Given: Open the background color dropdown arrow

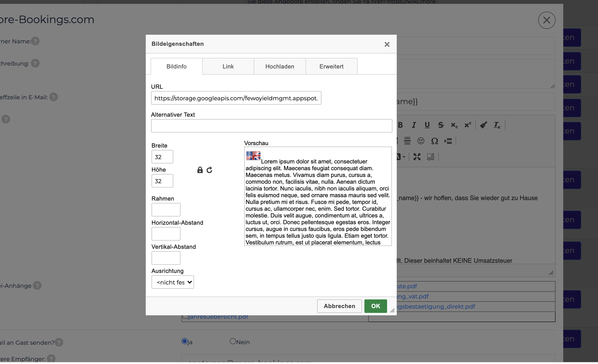Looking at the screenshot, I should point(404,157).
